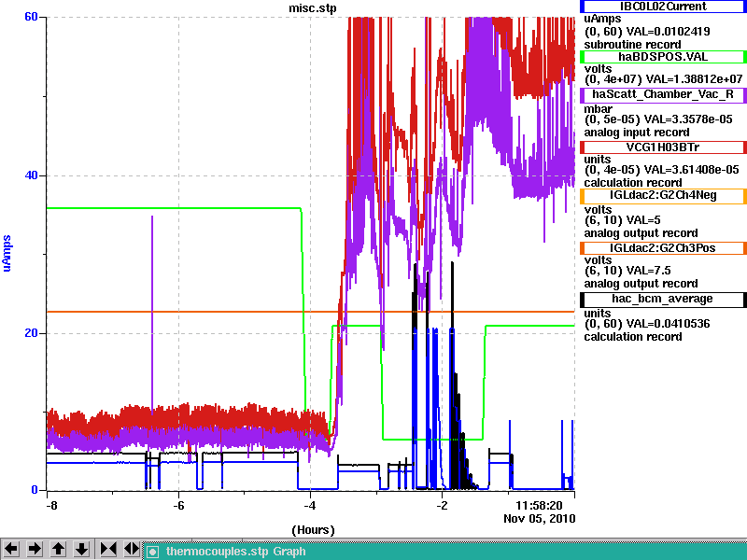Click the rotated uAmps y-axis label
The height and width of the screenshot is (560, 747).
pyautogui.click(x=7, y=254)
